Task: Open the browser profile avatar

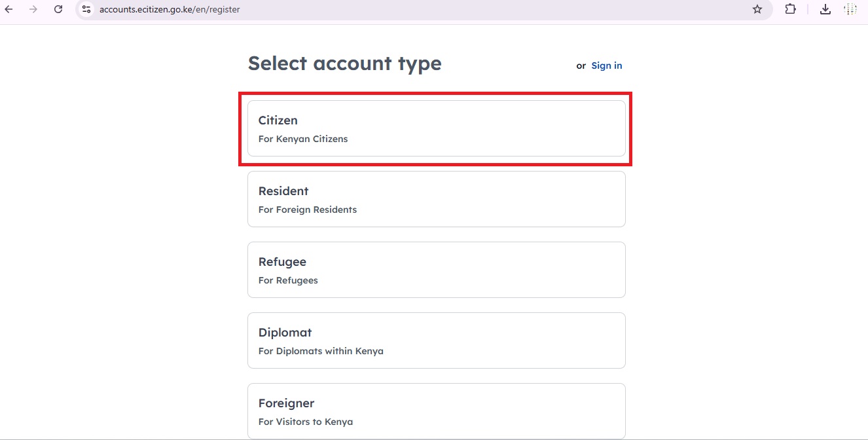Action: click(850, 9)
